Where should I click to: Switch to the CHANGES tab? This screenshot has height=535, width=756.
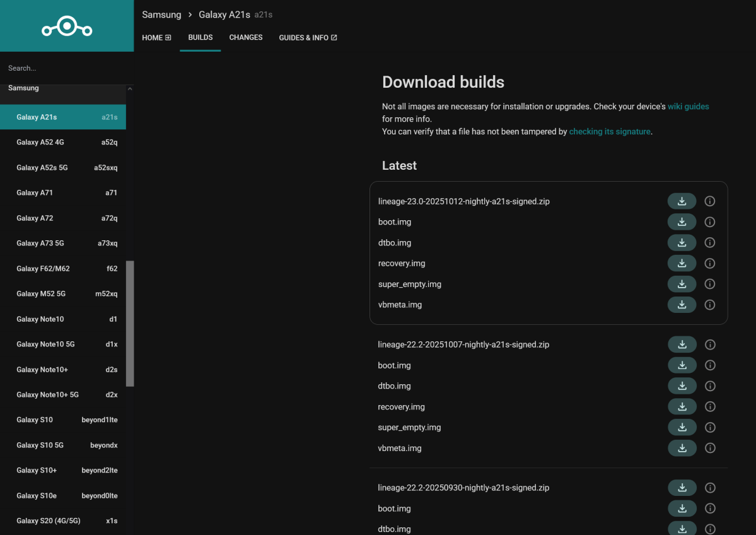point(245,37)
